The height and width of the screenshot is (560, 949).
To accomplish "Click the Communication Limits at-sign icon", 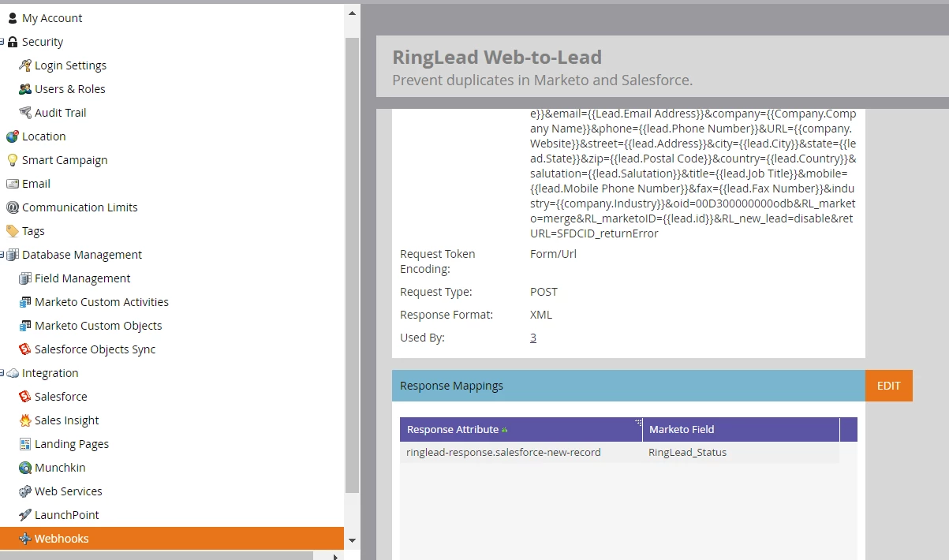I will click(12, 207).
